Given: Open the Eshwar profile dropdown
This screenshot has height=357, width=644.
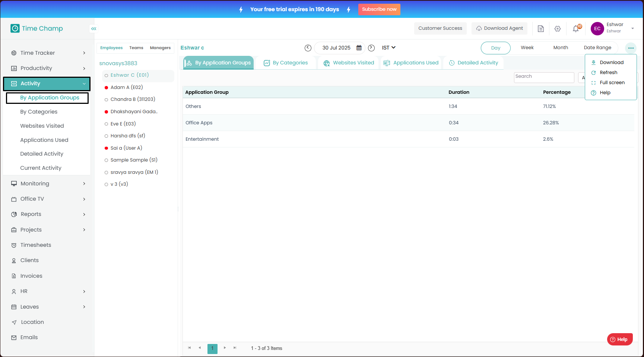Looking at the screenshot, I should point(632,29).
